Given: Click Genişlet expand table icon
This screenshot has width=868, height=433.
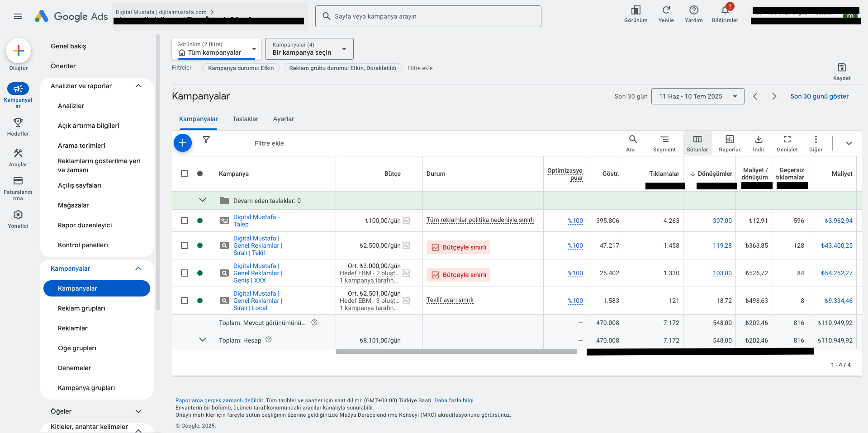Looking at the screenshot, I should tap(787, 139).
